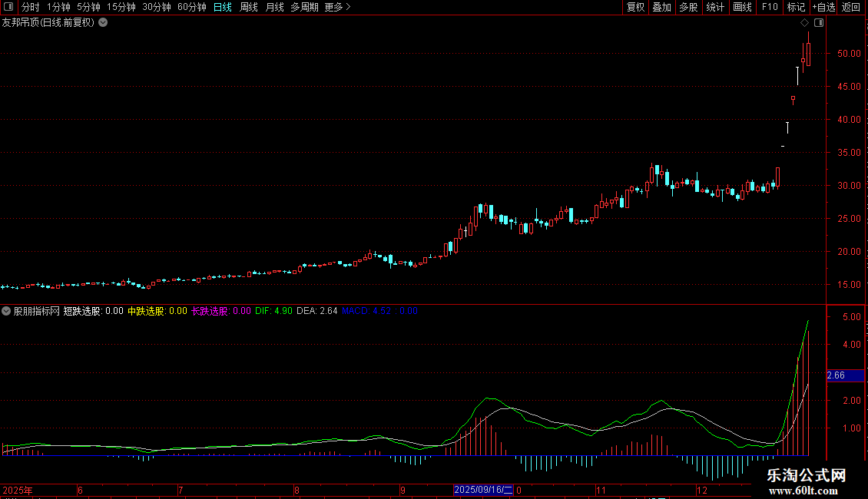The width and height of the screenshot is (868, 499).
Task: Activate 画线 drawing tools
Action: point(742,7)
